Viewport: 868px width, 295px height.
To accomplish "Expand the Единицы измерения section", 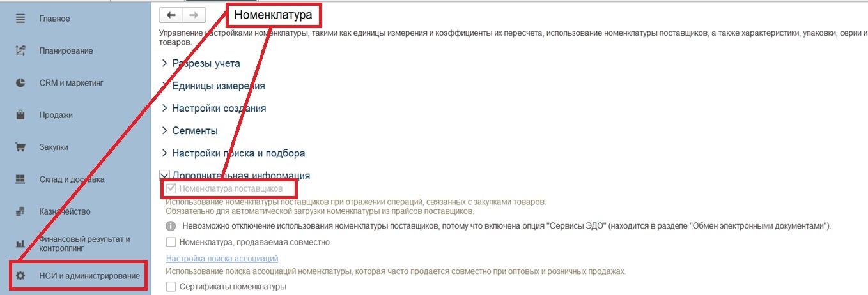I will [x=165, y=86].
